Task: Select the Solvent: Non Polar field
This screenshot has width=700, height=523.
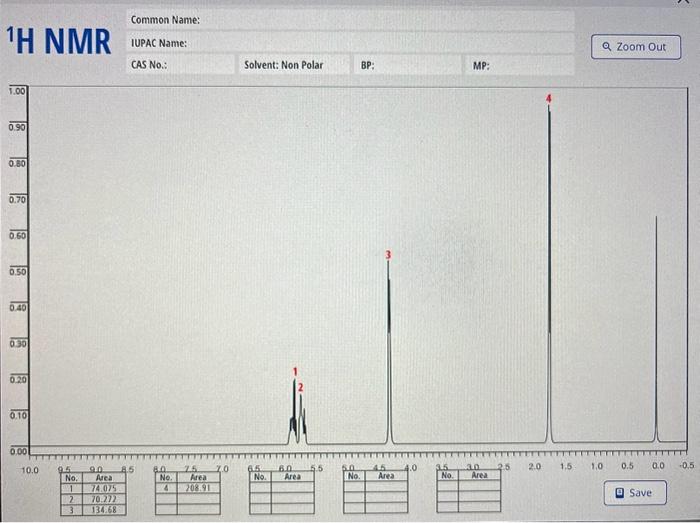Action: tap(295, 65)
